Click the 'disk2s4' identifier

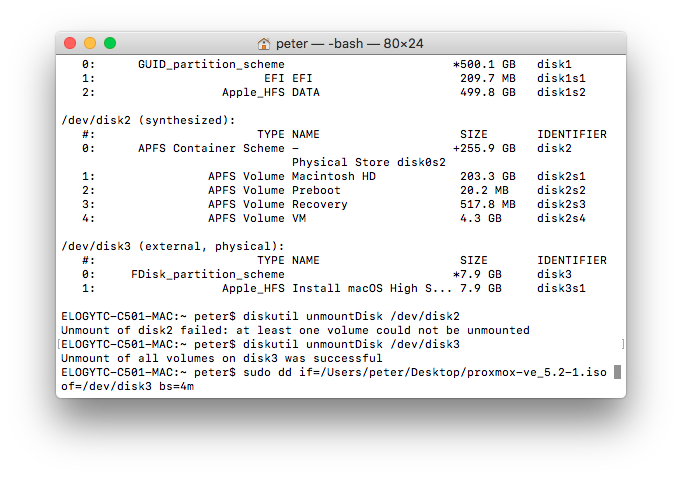pos(561,218)
